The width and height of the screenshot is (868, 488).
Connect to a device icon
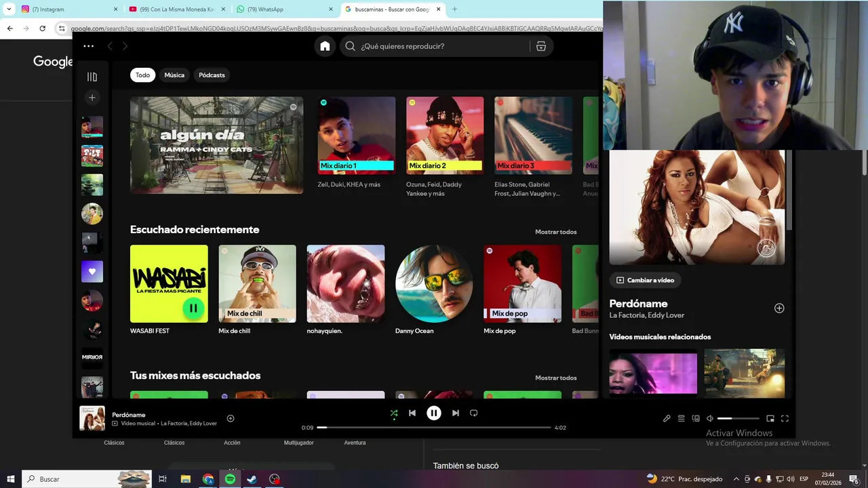pyautogui.click(x=696, y=419)
